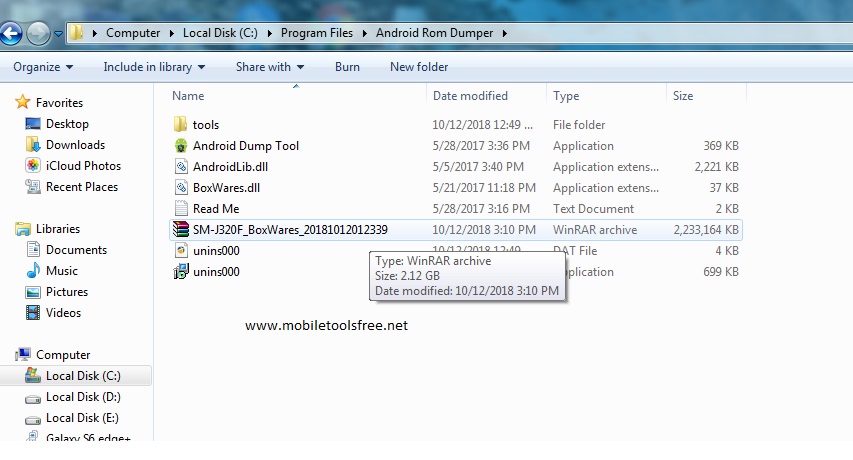Open the Include in library menu
Viewport: 853px width, 460px height.
coord(154,67)
